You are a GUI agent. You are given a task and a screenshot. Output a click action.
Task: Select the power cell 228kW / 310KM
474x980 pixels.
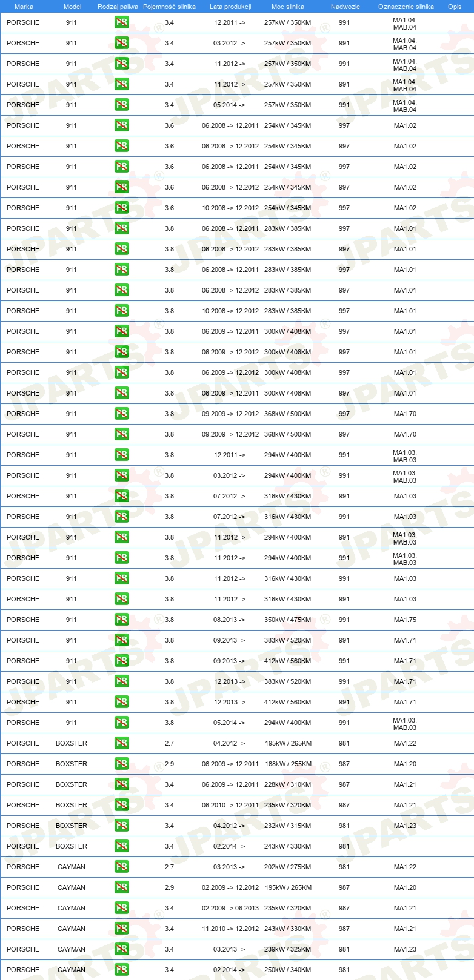[287, 784]
